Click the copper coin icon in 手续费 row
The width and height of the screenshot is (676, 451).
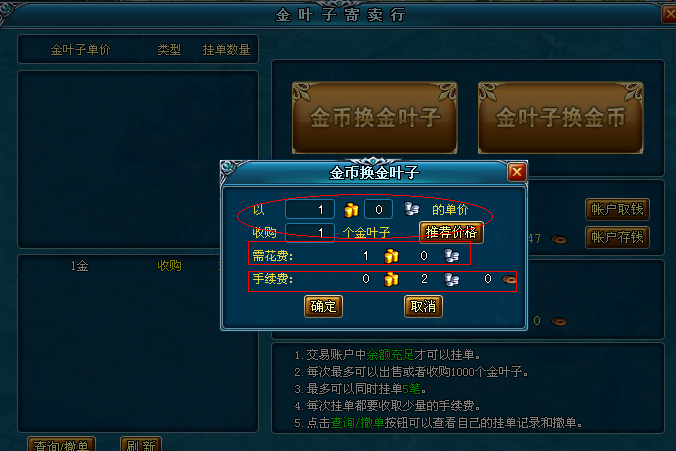pos(510,280)
